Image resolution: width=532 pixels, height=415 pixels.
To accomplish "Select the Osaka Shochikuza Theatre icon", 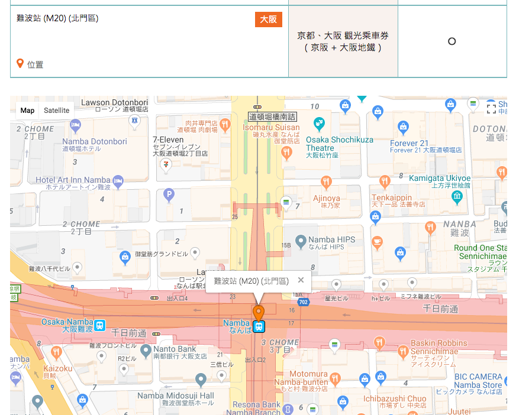I will (x=319, y=124).
